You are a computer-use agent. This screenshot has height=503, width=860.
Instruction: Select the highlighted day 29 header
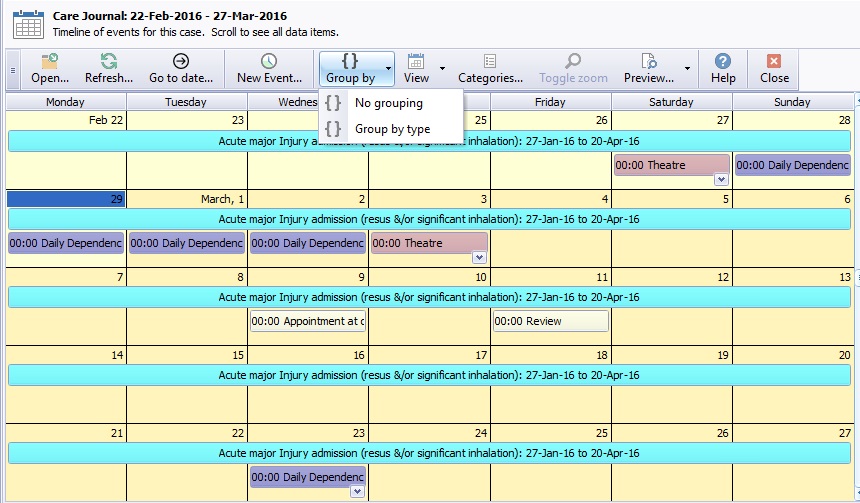(x=66, y=199)
